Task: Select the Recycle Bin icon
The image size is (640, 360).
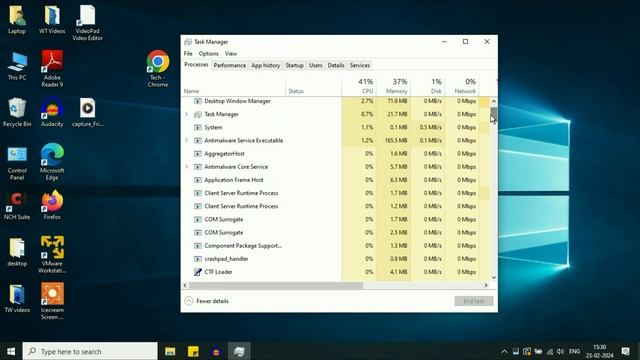Action: (x=17, y=112)
